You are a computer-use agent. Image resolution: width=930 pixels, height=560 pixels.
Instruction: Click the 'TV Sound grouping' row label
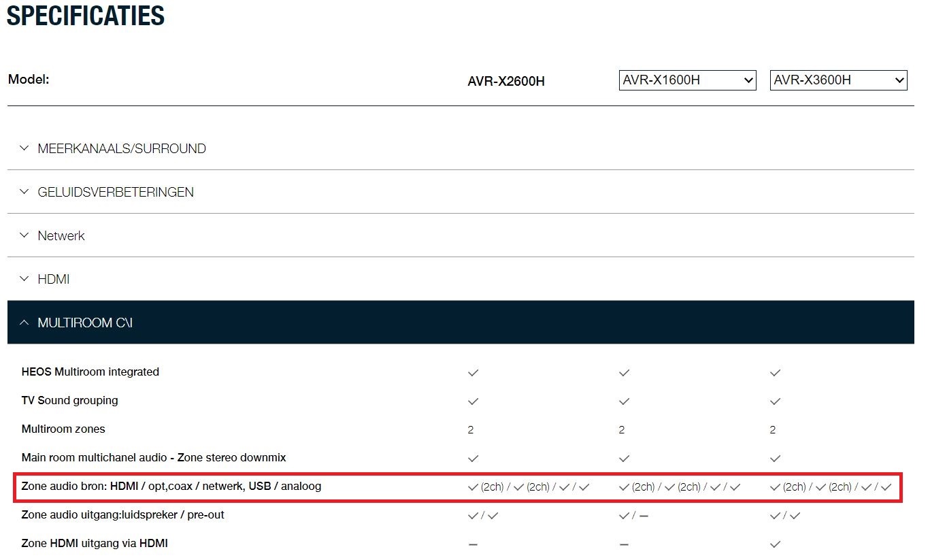tap(70, 401)
